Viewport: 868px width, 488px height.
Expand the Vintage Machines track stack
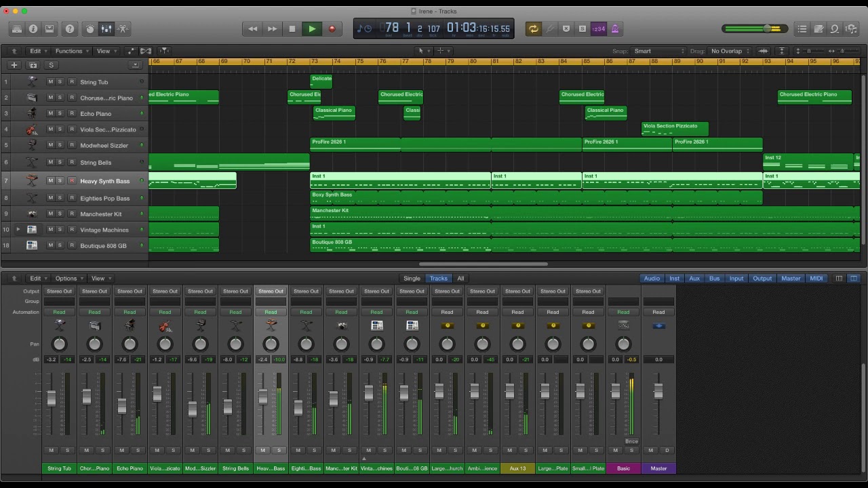pyautogui.click(x=18, y=230)
